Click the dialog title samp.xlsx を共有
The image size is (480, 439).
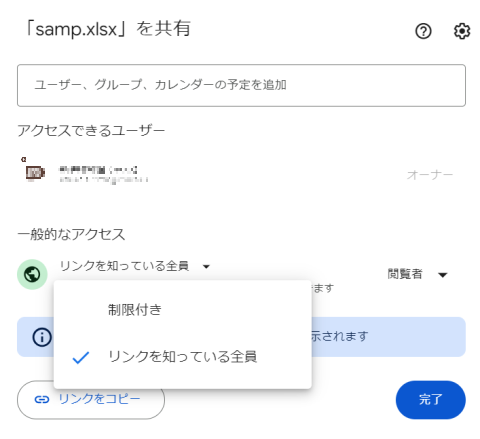108,29
